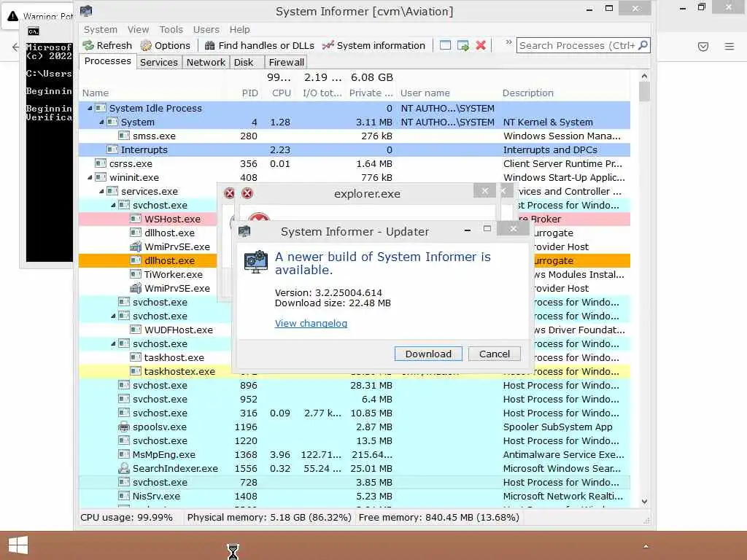The width and height of the screenshot is (747, 560).
Task: Open Find handles or DLLs
Action: point(260,46)
